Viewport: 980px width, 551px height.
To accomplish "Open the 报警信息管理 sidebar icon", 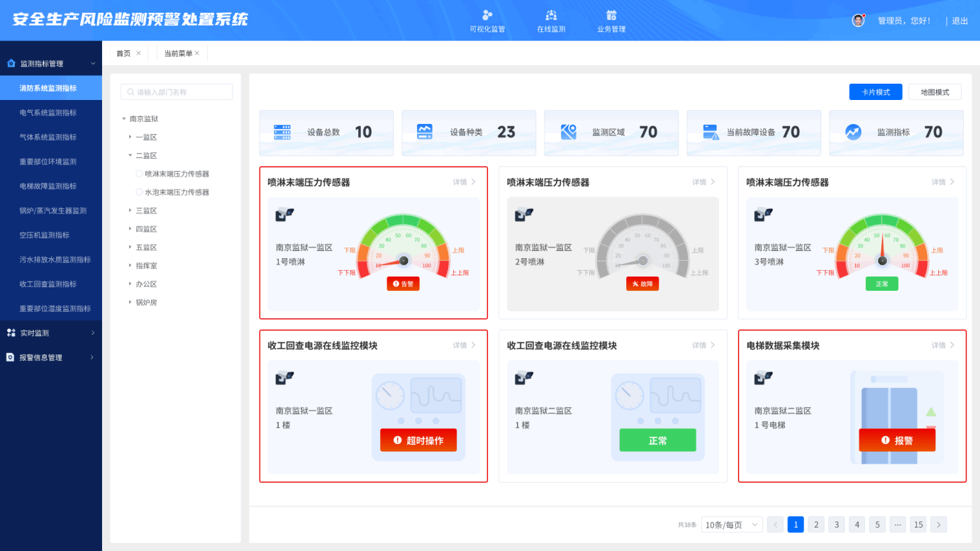I will coord(11,357).
